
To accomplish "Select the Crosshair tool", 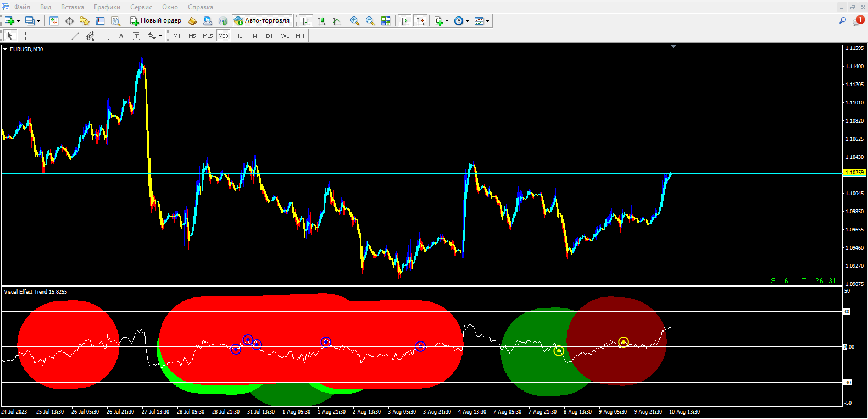I will 25,36.
